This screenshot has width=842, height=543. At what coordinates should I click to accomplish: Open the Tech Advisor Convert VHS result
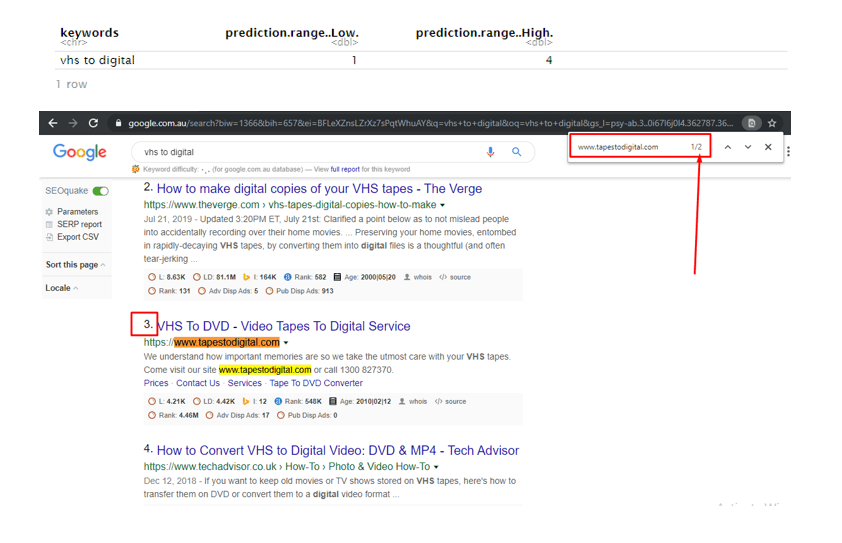coord(338,451)
